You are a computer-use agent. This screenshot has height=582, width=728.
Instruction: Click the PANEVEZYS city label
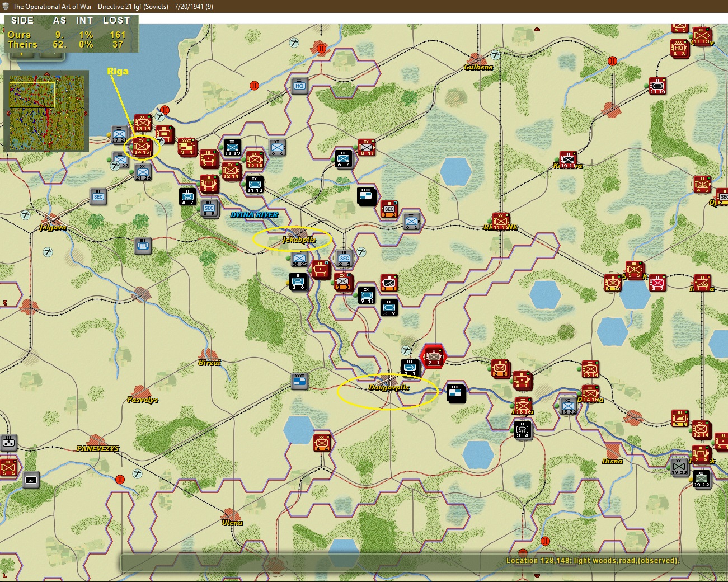97,449
